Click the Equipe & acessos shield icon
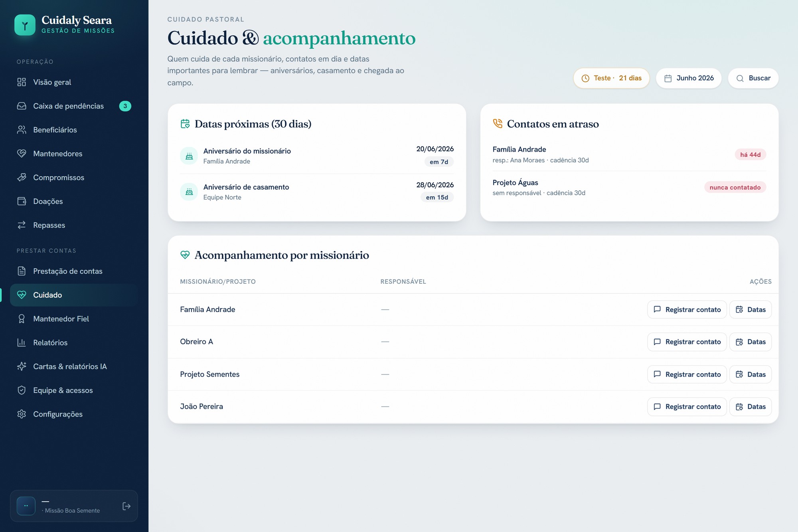 click(22, 390)
